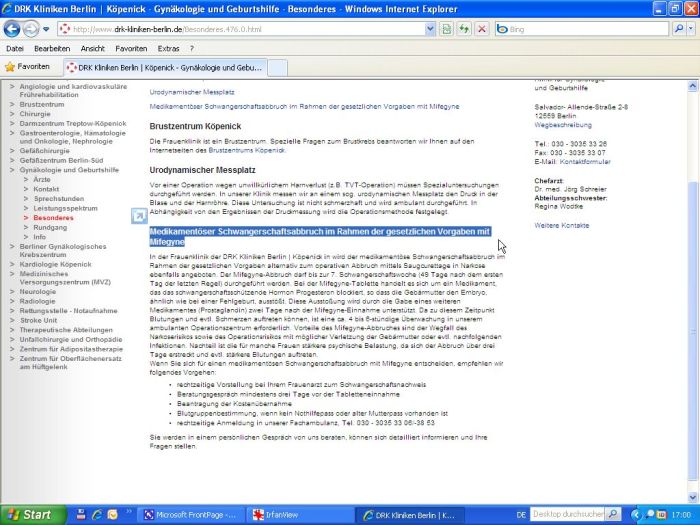This screenshot has height=525, width=700.
Task: Open the Bearbeiten menu
Action: [x=52, y=49]
